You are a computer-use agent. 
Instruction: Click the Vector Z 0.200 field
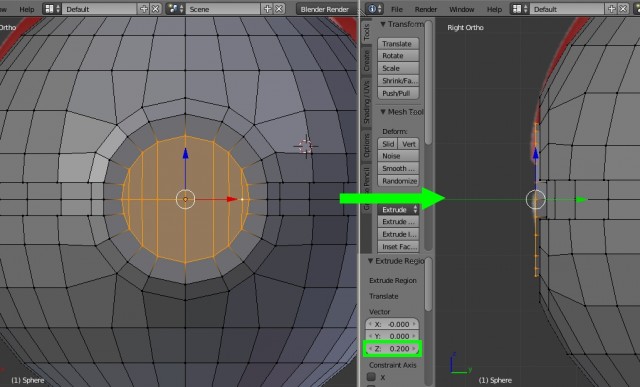[x=392, y=349]
